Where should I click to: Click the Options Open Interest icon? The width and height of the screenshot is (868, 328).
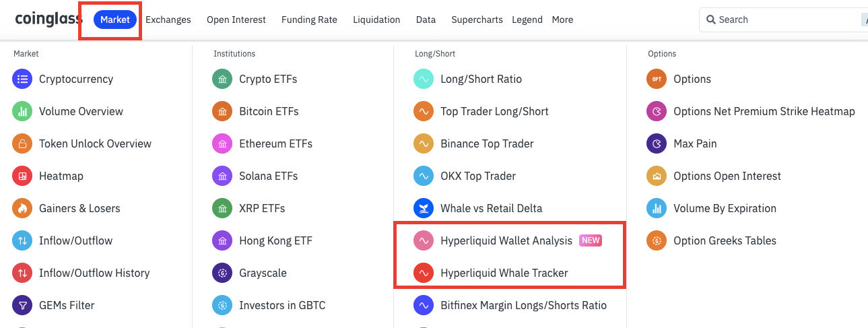click(x=657, y=176)
